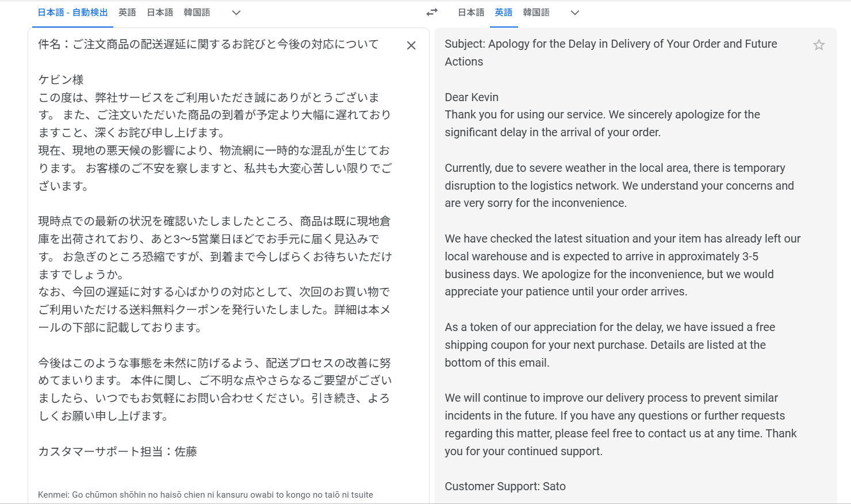
Task: Choose 韓国語 as source language
Action: pos(197,12)
